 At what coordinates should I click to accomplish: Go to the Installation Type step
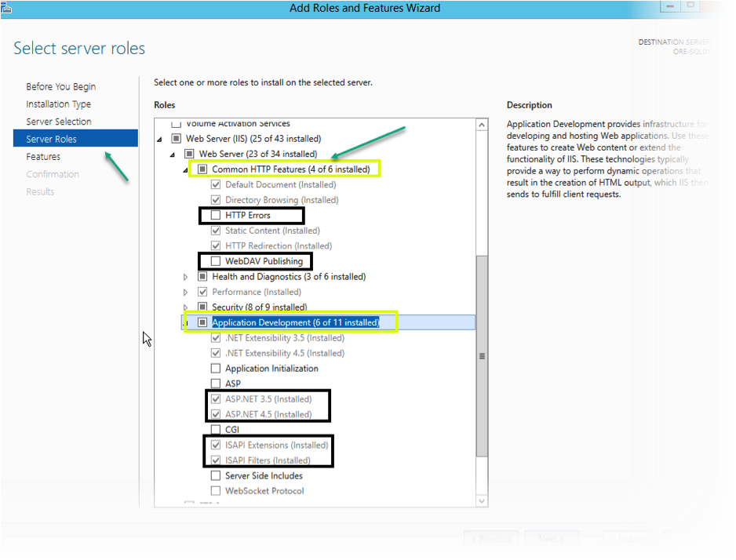point(59,104)
